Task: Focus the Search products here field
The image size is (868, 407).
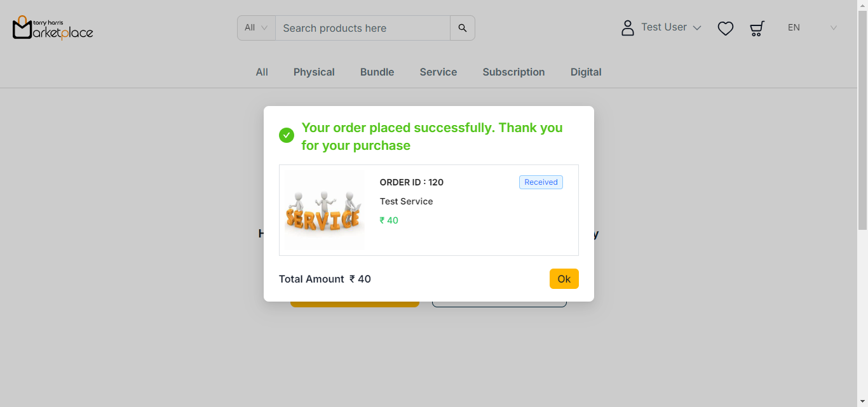Action: (362, 28)
